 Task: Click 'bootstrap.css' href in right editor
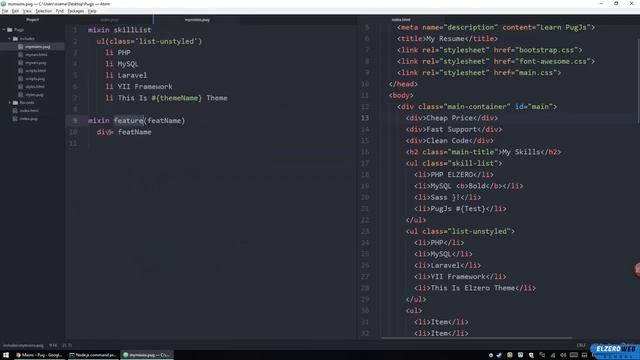click(546, 50)
